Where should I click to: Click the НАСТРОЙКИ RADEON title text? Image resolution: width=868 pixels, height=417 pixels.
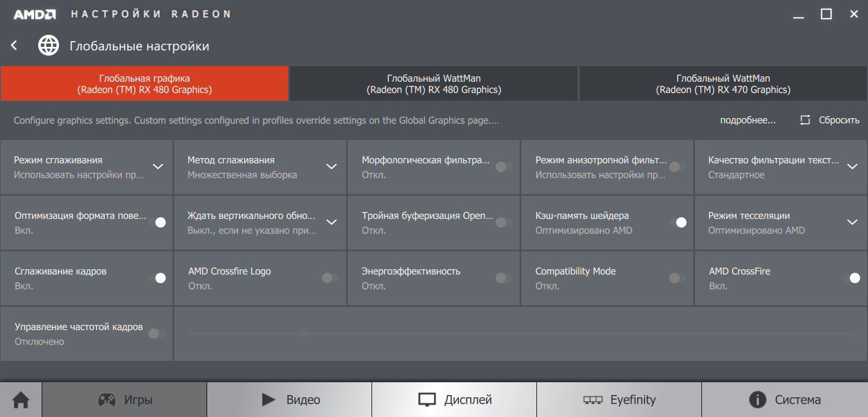[150, 14]
